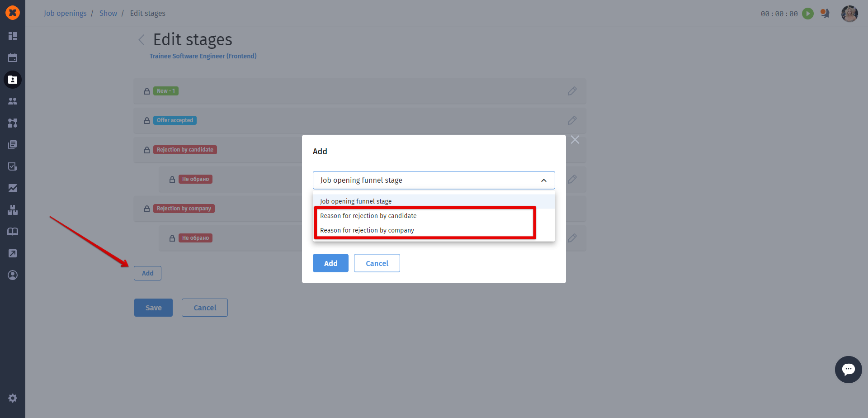Click Cancel in the Add dialog

pyautogui.click(x=377, y=263)
